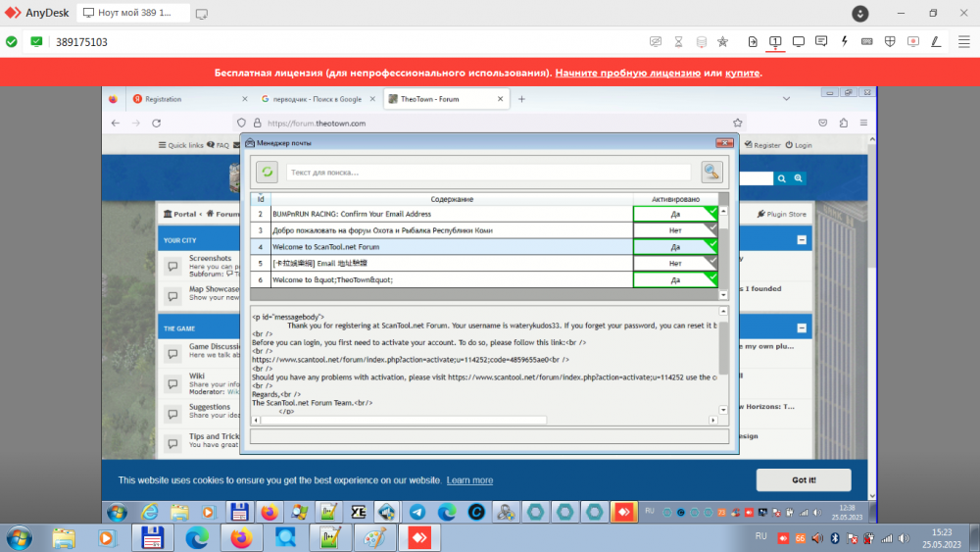Select the TheoTown - Forum tab
The height and width of the screenshot is (552, 980).
coord(446,99)
